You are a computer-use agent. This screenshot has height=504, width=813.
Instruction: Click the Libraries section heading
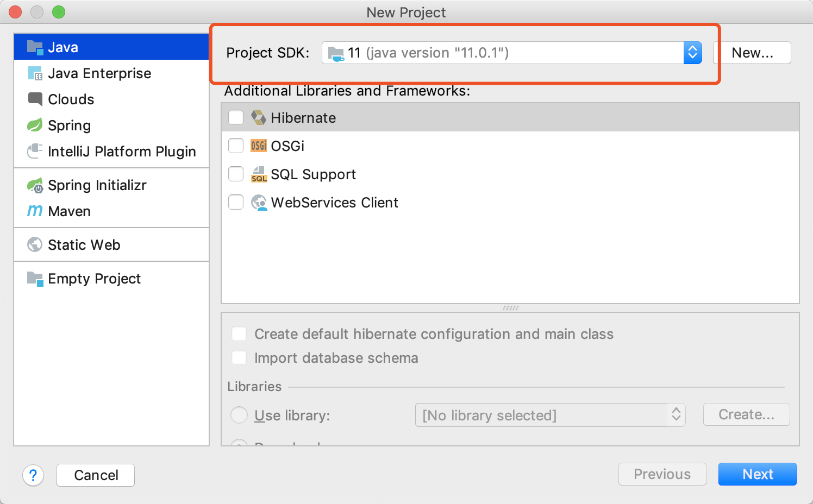[254, 387]
